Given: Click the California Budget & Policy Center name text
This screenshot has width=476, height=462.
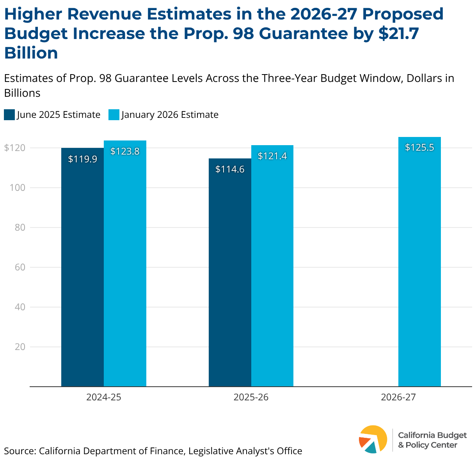Looking at the screenshot, I should pyautogui.click(x=432, y=440).
